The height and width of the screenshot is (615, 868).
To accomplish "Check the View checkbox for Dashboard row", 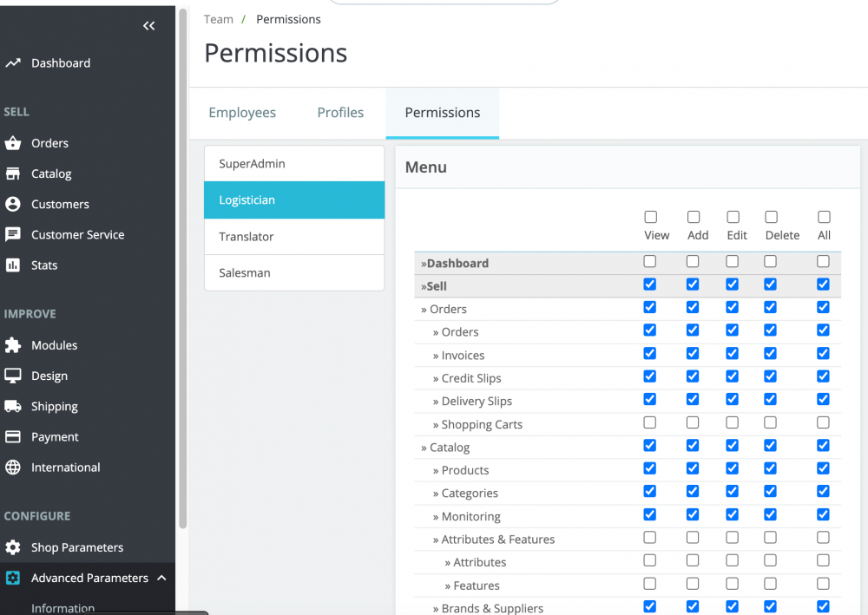I will point(649,261).
